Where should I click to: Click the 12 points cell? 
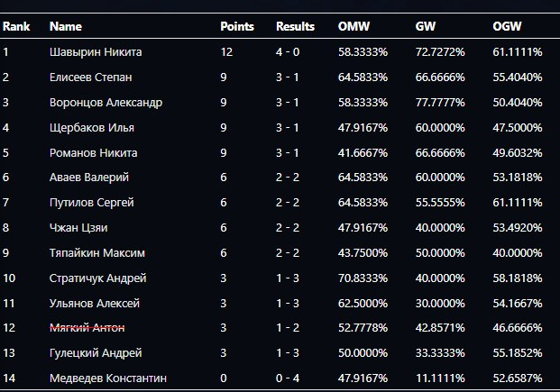click(226, 52)
